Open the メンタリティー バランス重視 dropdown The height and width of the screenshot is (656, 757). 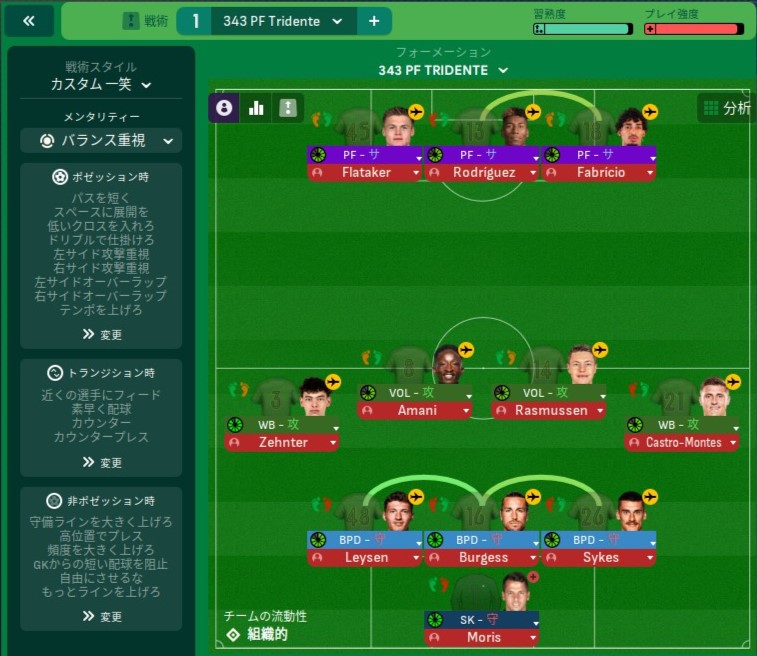point(101,140)
